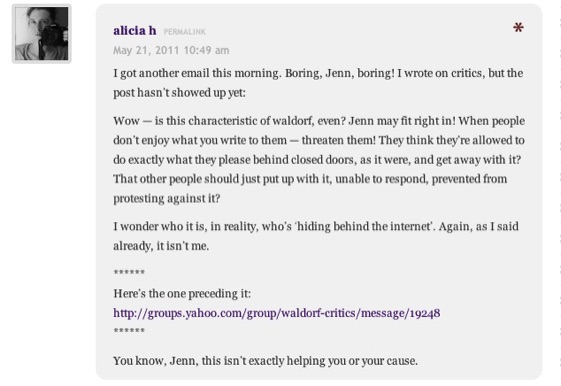Click the second row of asterisks separator
561x386 pixels.
click(129, 331)
